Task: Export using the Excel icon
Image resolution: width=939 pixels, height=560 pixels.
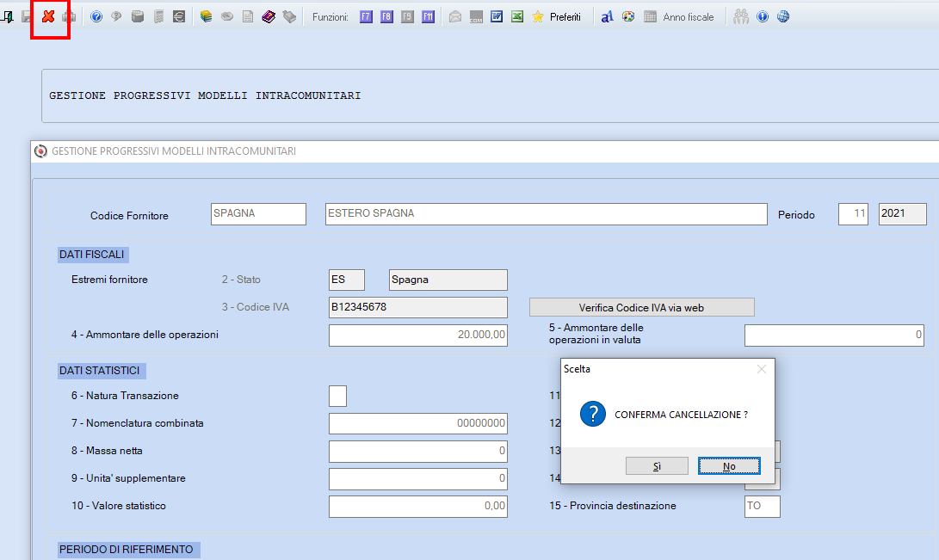Action: (x=517, y=16)
